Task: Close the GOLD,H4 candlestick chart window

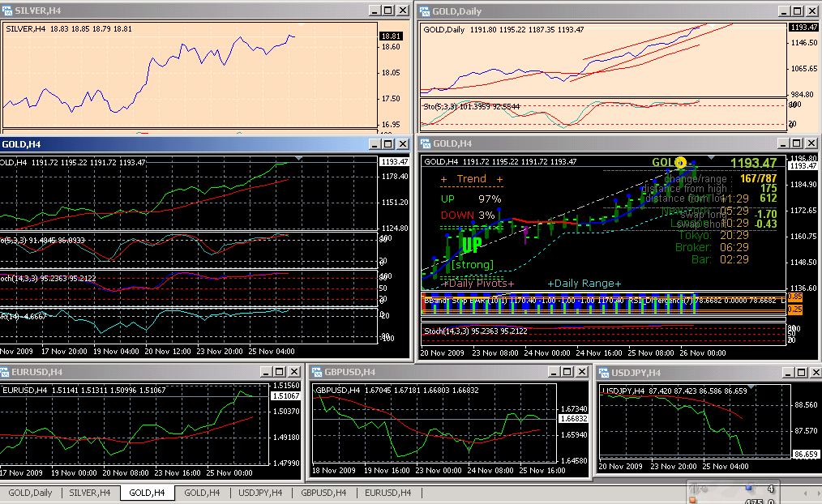Action: [811, 143]
